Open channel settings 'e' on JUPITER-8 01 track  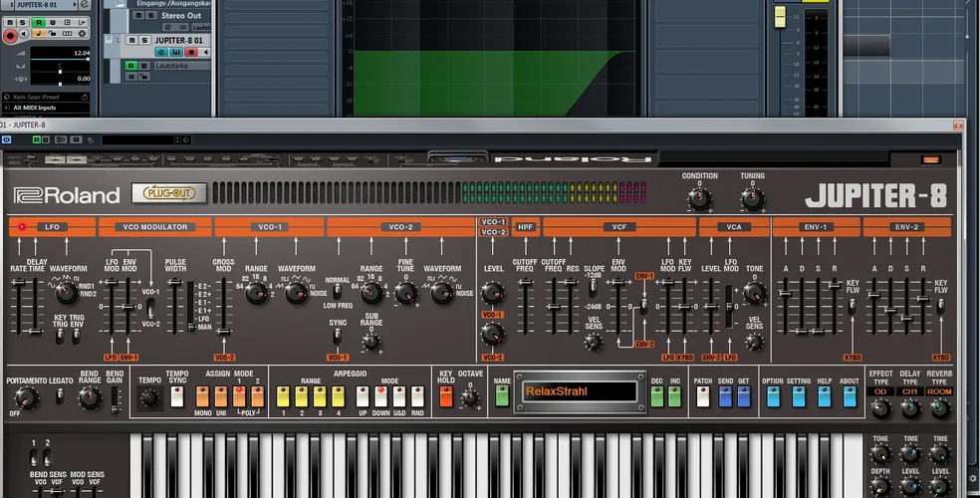161,52
